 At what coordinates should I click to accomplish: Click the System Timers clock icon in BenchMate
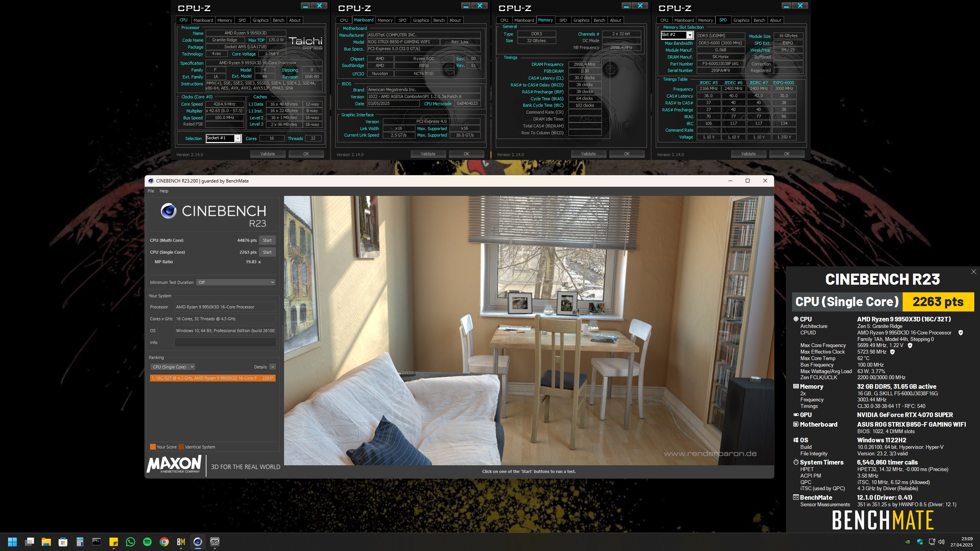point(796,462)
